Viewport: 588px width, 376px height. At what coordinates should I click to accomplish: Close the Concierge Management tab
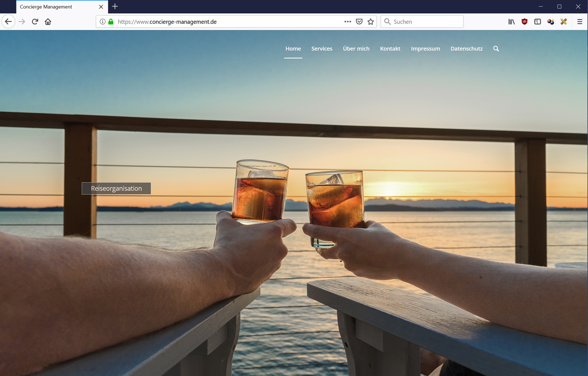101,7
